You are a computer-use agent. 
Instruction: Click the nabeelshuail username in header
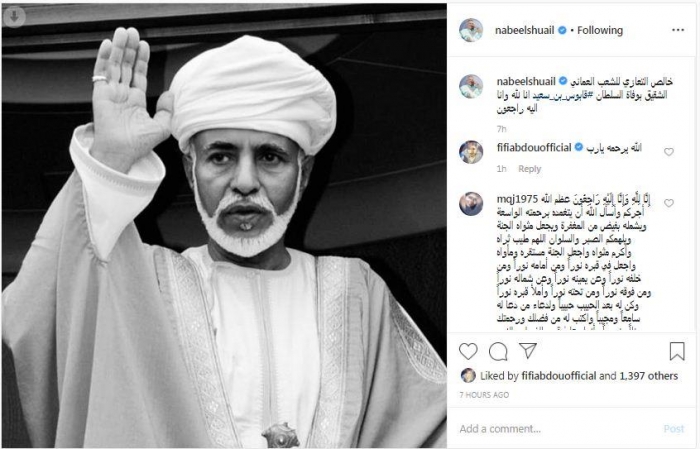click(524, 30)
